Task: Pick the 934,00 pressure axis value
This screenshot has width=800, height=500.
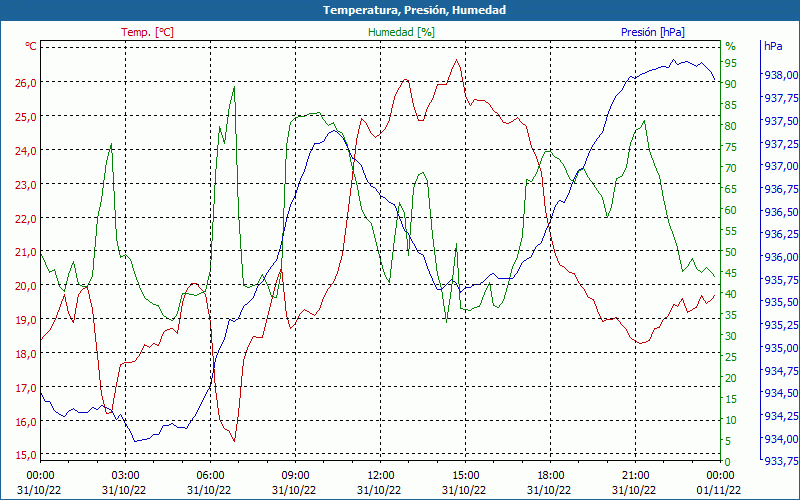Action: tap(781, 439)
